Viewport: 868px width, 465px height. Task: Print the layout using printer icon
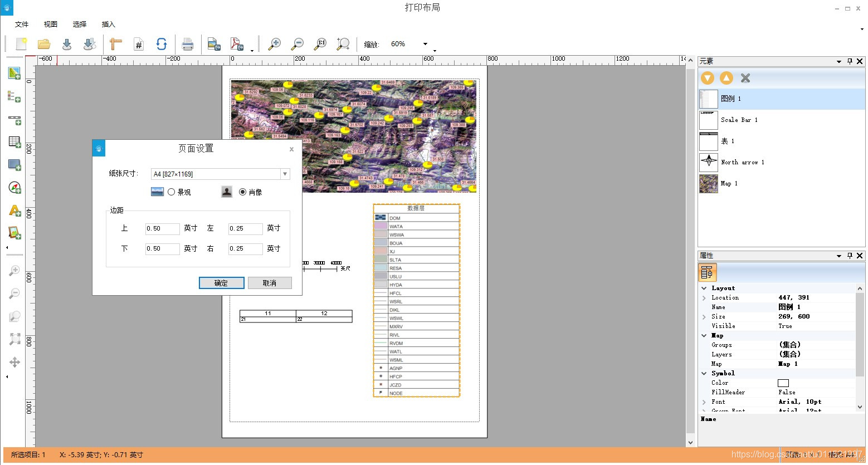pos(188,44)
